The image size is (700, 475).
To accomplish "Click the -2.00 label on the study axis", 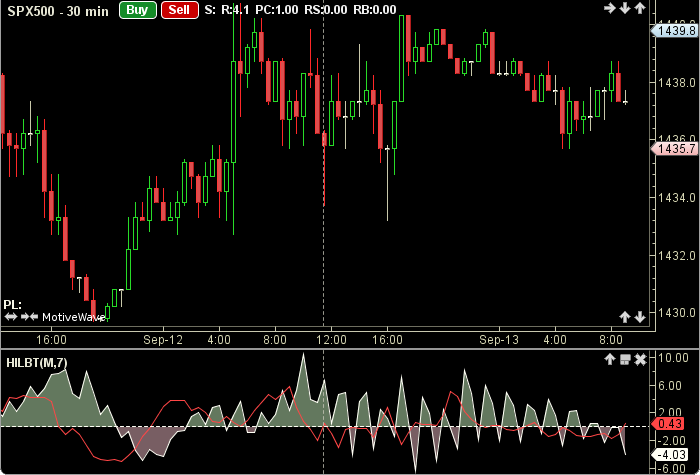I will pyautogui.click(x=674, y=441).
